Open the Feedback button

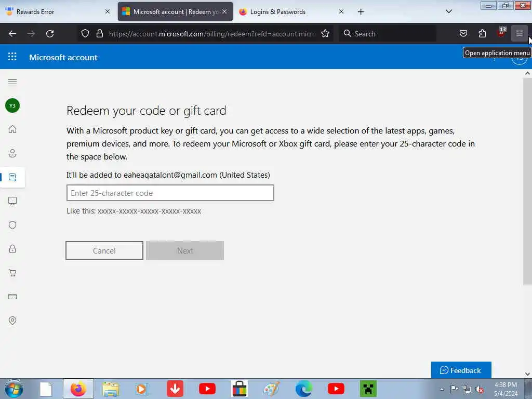[x=461, y=370]
